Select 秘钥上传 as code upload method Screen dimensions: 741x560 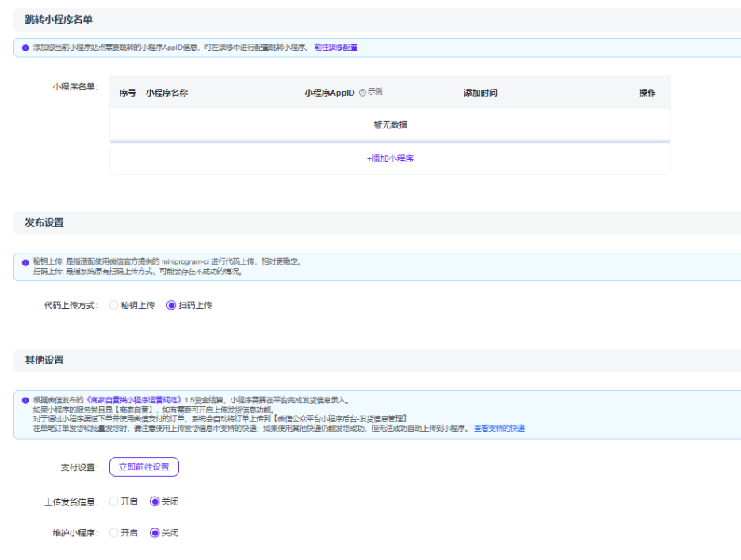pos(114,305)
